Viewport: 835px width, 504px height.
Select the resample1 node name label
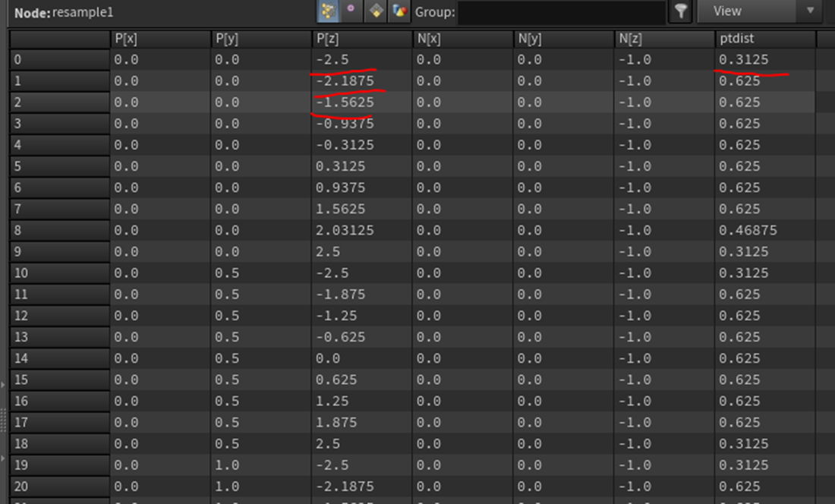pyautogui.click(x=83, y=12)
